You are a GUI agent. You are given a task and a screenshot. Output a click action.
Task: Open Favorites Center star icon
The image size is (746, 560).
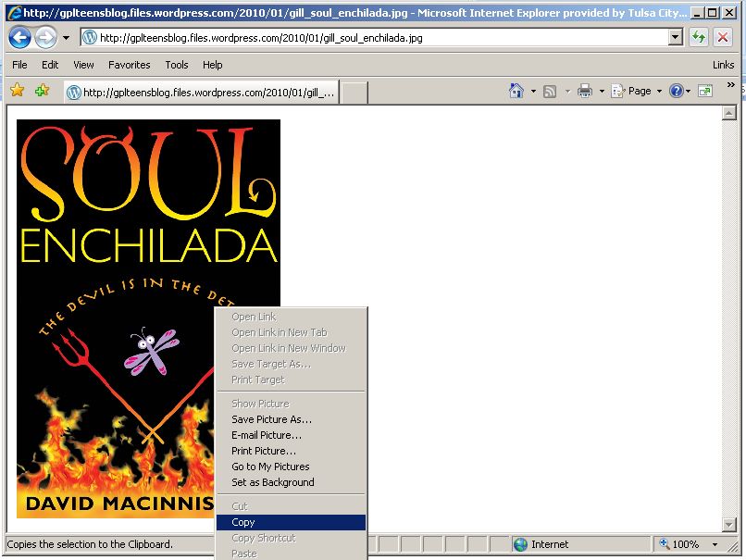(x=18, y=90)
